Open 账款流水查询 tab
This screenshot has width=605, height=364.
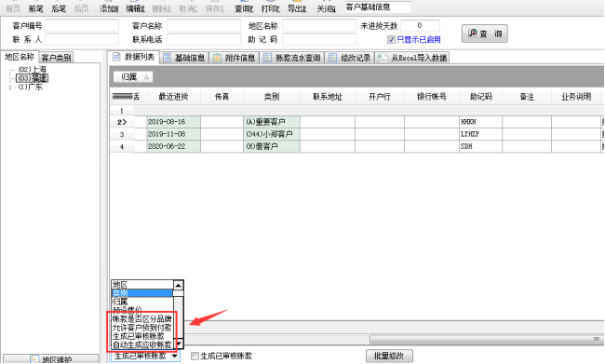(292, 58)
